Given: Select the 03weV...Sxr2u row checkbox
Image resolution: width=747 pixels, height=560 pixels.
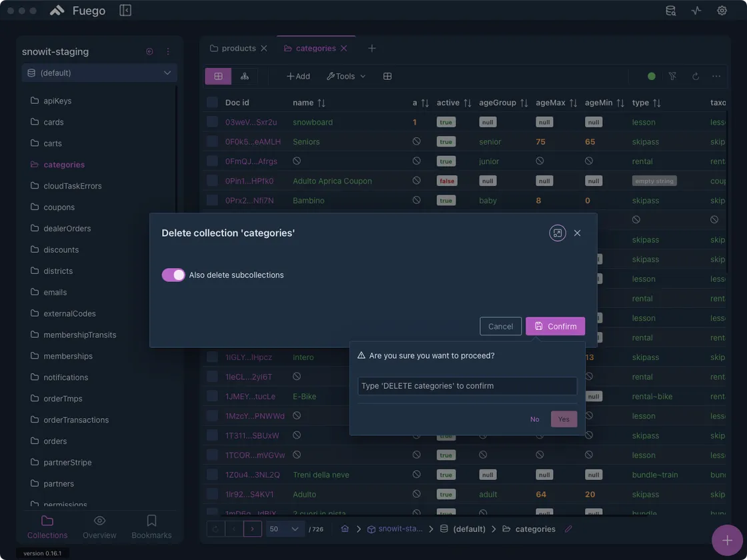Looking at the screenshot, I should coord(213,122).
